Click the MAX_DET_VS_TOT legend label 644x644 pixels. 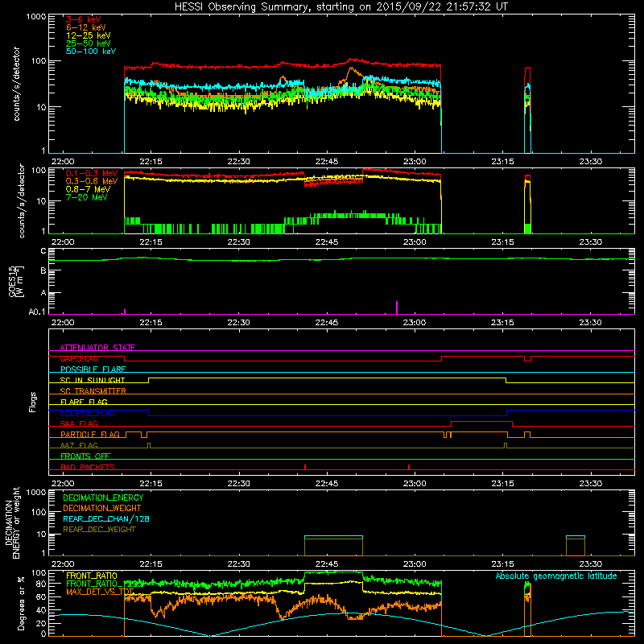(x=100, y=592)
